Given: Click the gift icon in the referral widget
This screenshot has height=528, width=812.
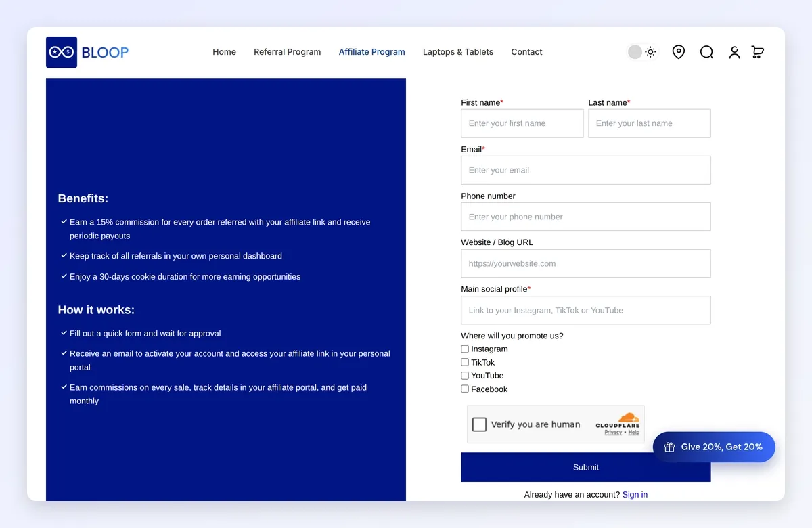Looking at the screenshot, I should click(669, 447).
